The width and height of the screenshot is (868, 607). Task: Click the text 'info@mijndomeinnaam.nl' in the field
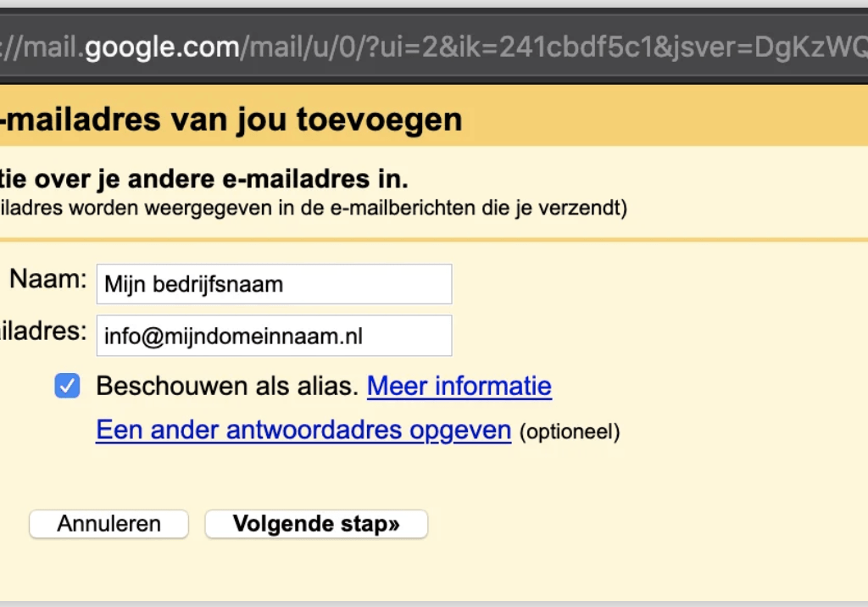(233, 337)
